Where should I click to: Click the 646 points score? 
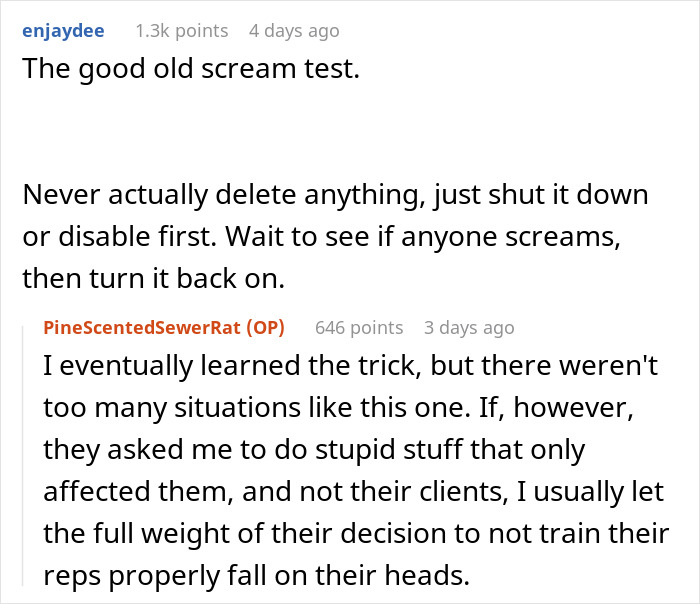tap(359, 327)
